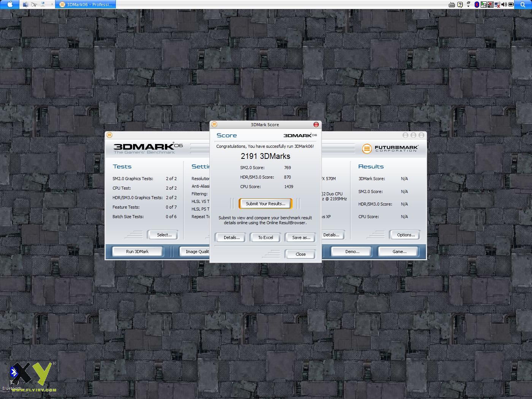532x399 pixels.
Task: Click the battery status tray icon
Action: pyautogui.click(x=511, y=5)
